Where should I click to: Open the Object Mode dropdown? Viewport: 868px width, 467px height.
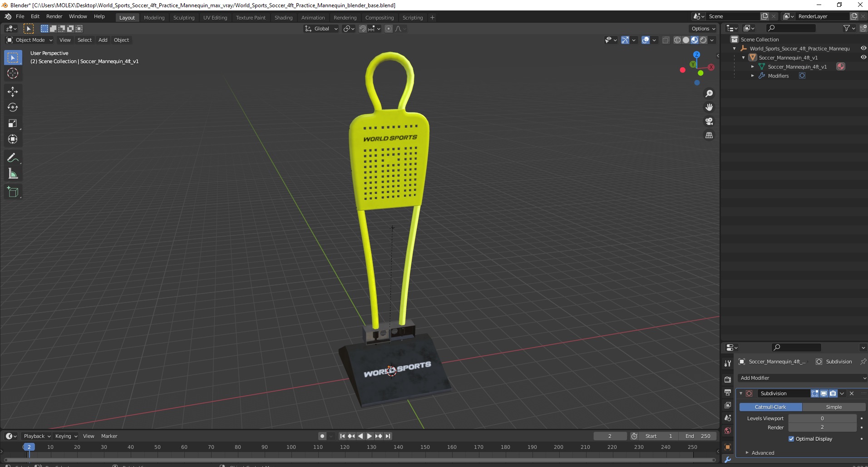point(30,40)
